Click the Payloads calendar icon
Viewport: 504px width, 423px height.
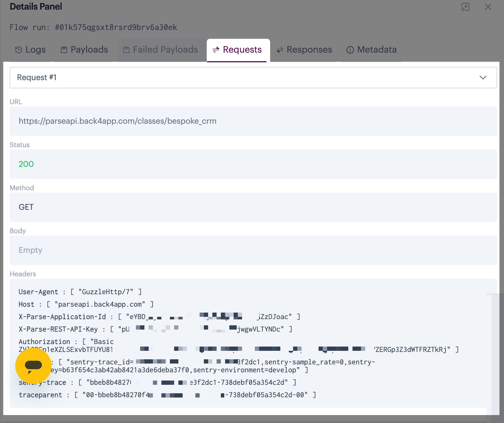[64, 50]
